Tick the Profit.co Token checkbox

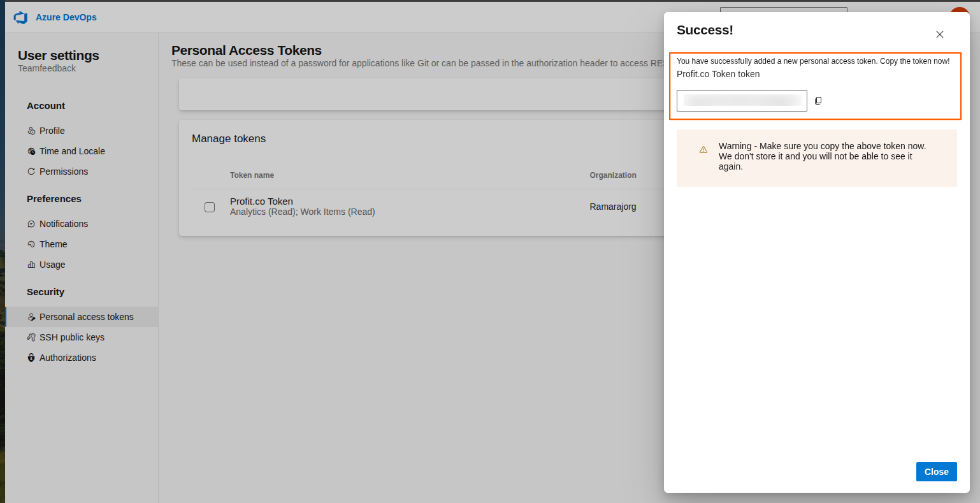click(x=210, y=207)
